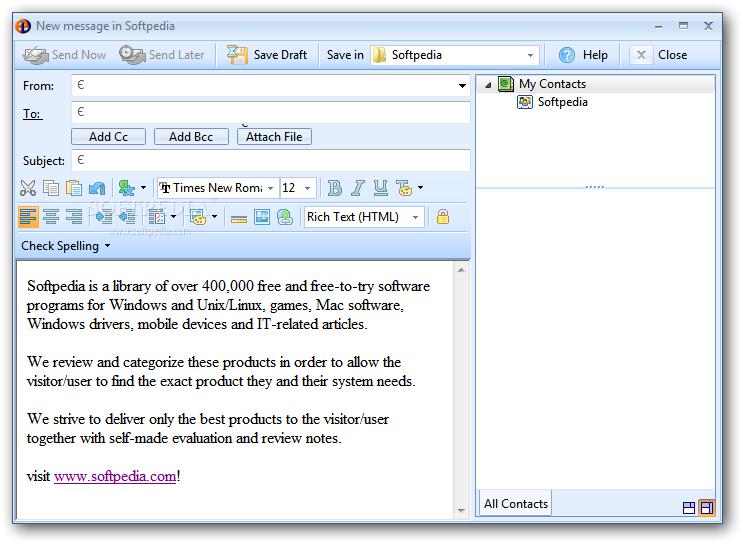Toggle Bold formatting
Screen dimensions: 743x544
pos(335,188)
